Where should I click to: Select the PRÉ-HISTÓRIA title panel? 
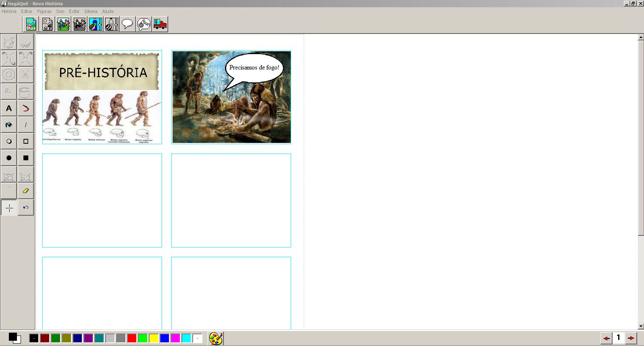coord(102,97)
